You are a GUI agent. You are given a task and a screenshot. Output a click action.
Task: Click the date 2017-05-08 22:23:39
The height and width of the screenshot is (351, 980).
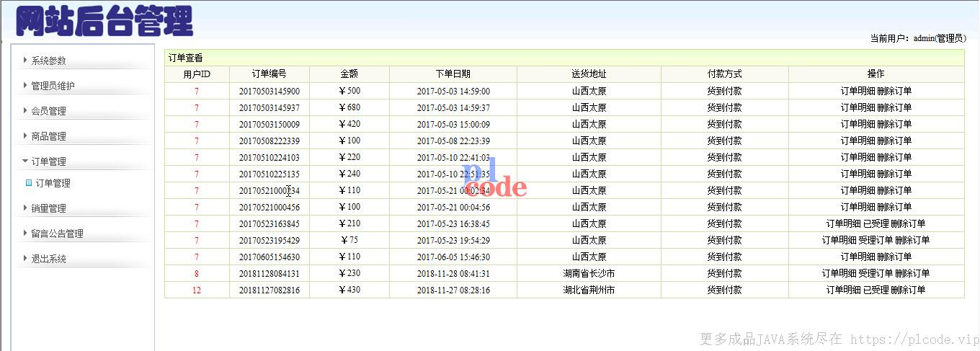[x=453, y=141]
